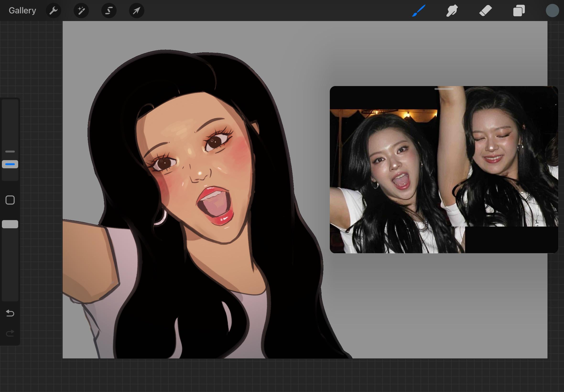Screen dimensions: 564x392
Task: Activate the Selection tool
Action: click(x=109, y=11)
